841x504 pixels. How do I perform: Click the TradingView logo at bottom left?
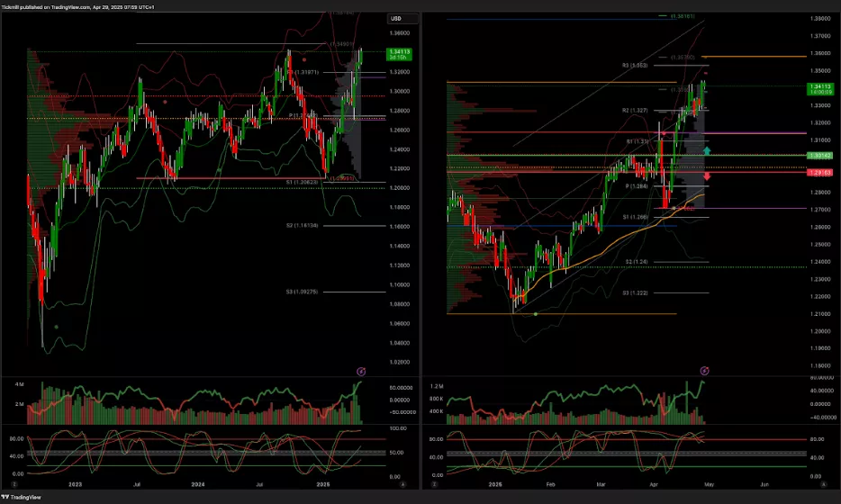click(27, 497)
